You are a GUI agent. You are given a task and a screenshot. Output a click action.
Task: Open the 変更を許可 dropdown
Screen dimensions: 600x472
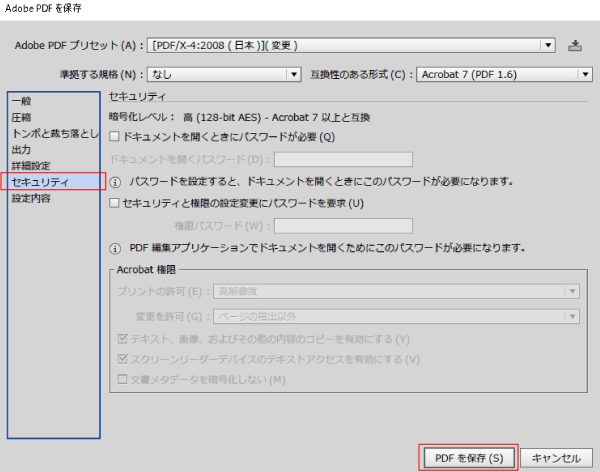[x=396, y=316]
